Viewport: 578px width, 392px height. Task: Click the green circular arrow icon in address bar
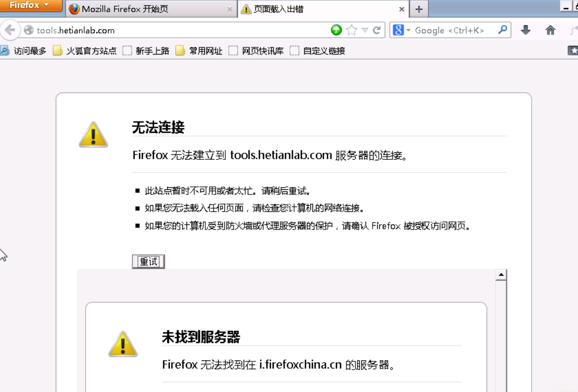pyautogui.click(x=336, y=30)
